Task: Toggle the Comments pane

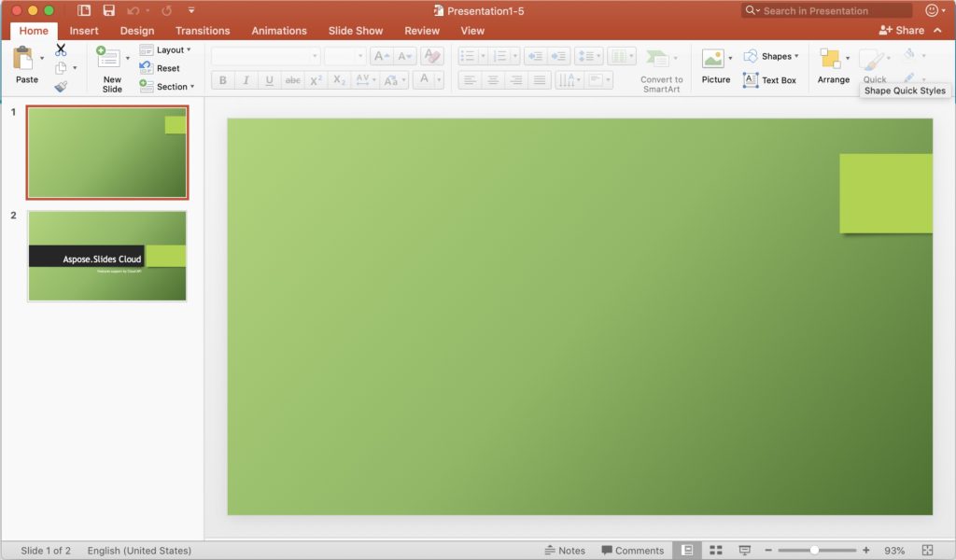Action: [632, 551]
